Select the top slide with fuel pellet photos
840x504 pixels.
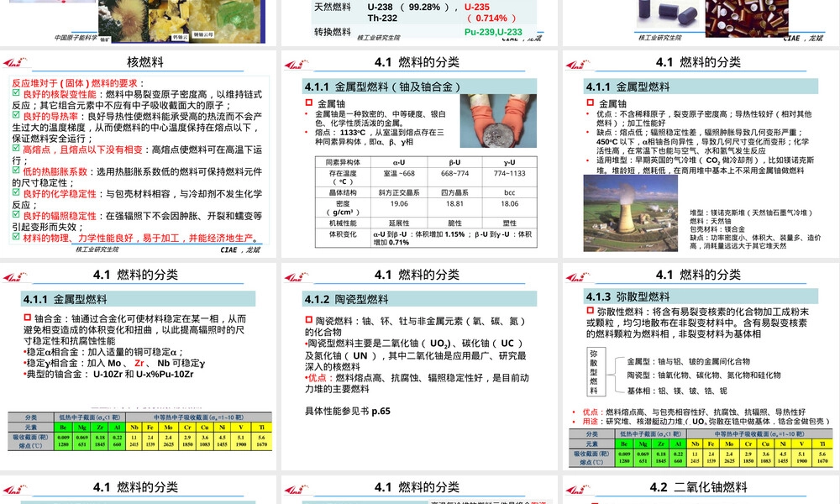click(x=701, y=23)
